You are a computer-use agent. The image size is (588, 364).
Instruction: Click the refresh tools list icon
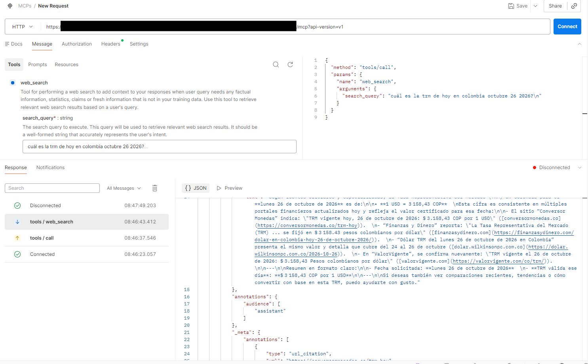click(x=290, y=65)
